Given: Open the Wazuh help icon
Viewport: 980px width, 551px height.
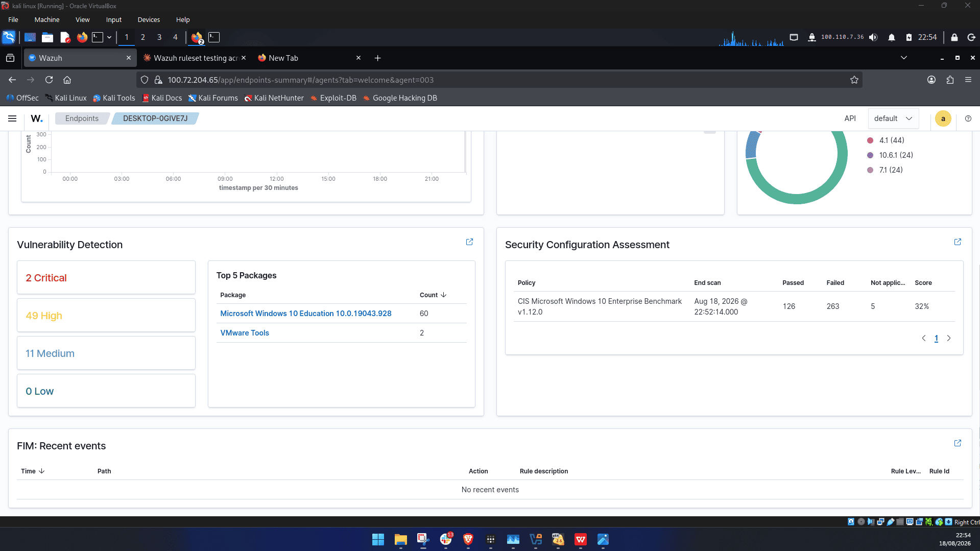Looking at the screenshot, I should 968,118.
